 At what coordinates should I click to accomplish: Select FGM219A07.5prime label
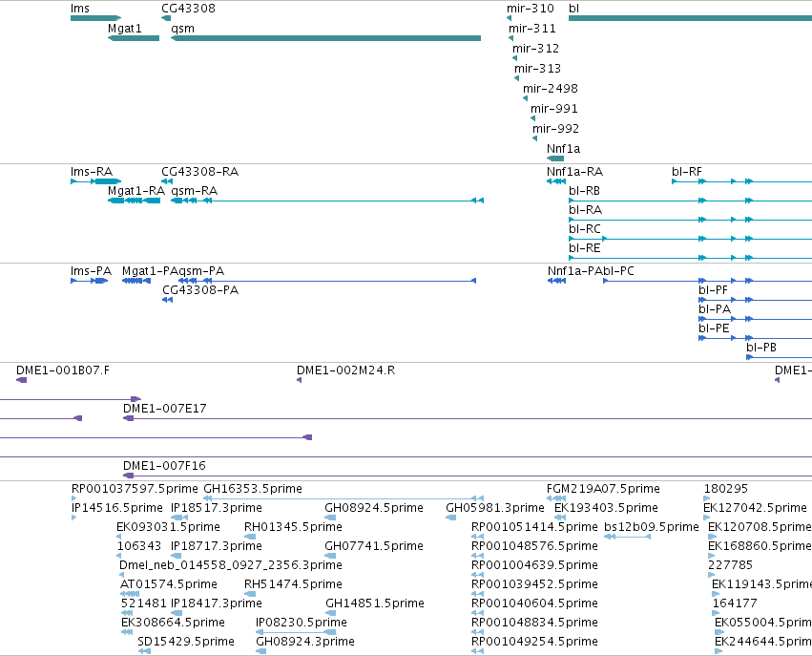603,489
